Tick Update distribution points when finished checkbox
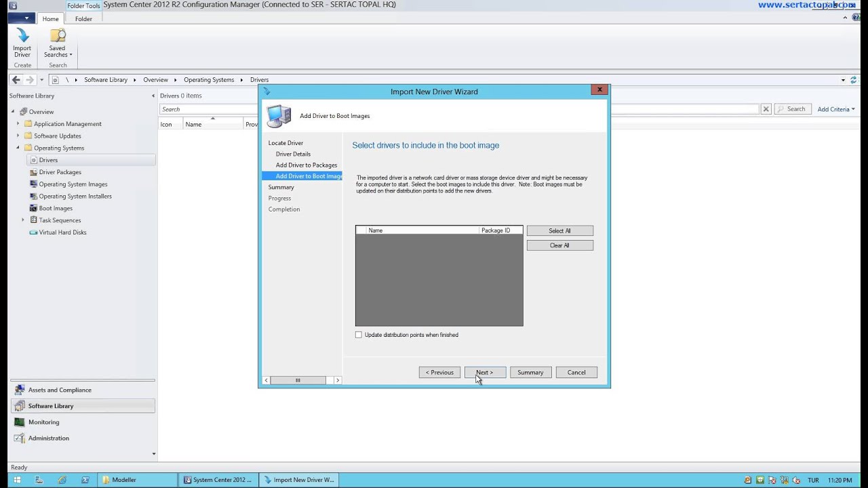 [x=359, y=335]
